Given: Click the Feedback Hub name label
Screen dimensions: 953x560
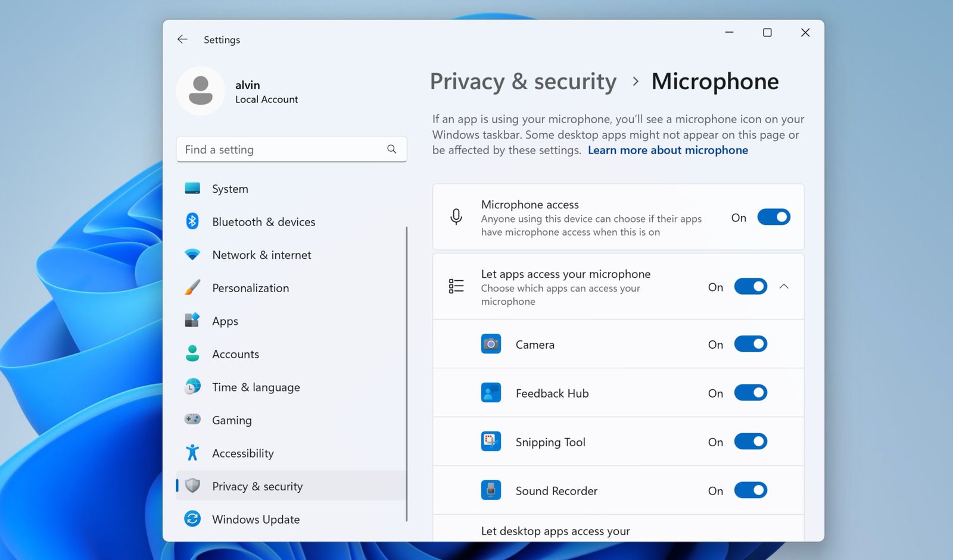Looking at the screenshot, I should point(552,393).
